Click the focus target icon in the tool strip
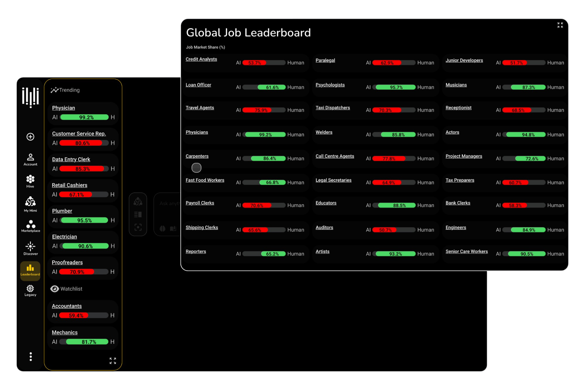Image resolution: width=585 pixels, height=392 pixels. [138, 227]
